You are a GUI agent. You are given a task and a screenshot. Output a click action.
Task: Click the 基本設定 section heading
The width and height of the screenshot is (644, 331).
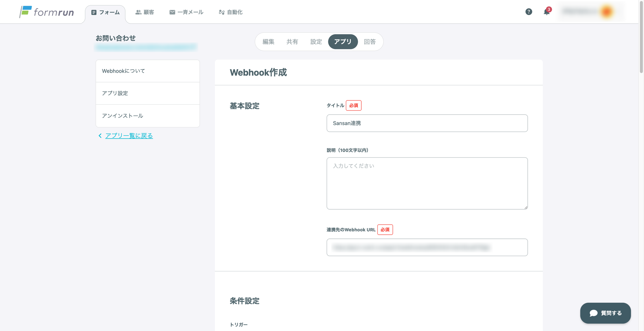244,106
